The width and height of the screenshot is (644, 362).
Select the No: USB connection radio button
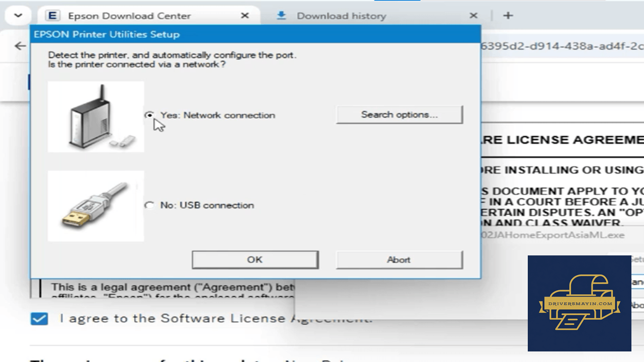(149, 205)
